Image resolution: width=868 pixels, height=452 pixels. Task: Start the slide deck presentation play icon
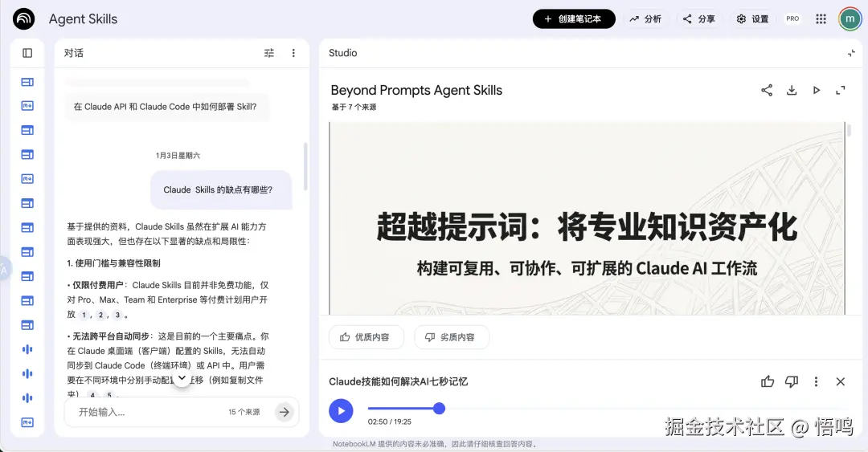[816, 90]
